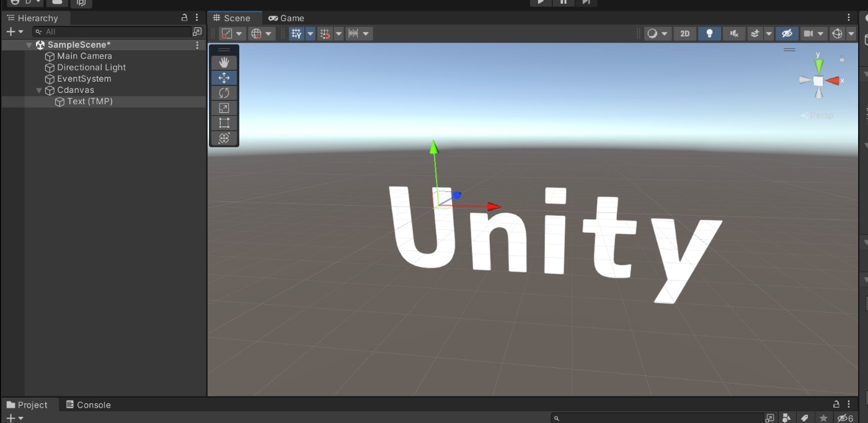
Task: Click the scene gizmo red X axis cone
Action: point(833,81)
